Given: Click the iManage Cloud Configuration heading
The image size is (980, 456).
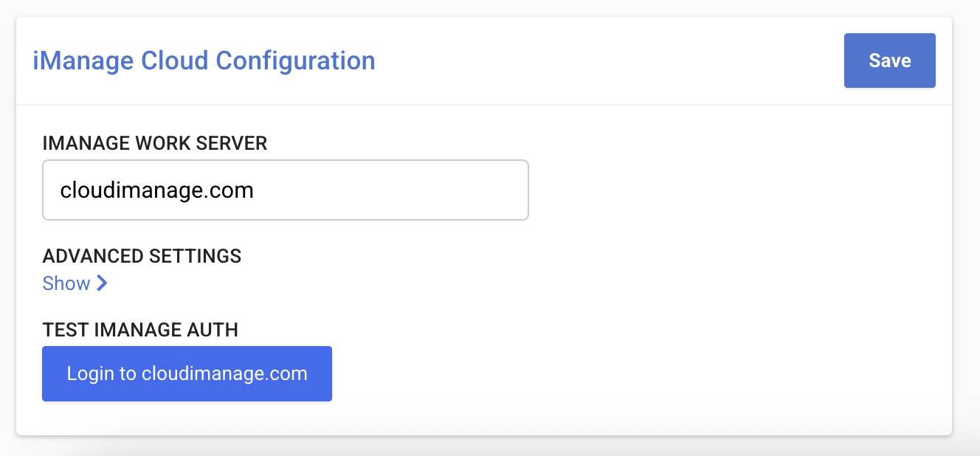Looking at the screenshot, I should pos(203,61).
